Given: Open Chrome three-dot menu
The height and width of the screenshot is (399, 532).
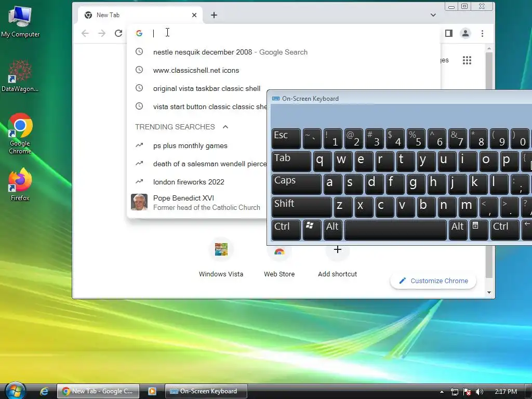Looking at the screenshot, I should point(482,33).
